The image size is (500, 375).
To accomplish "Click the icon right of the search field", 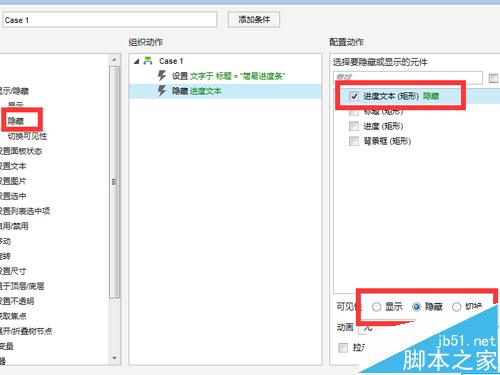I will [493, 78].
